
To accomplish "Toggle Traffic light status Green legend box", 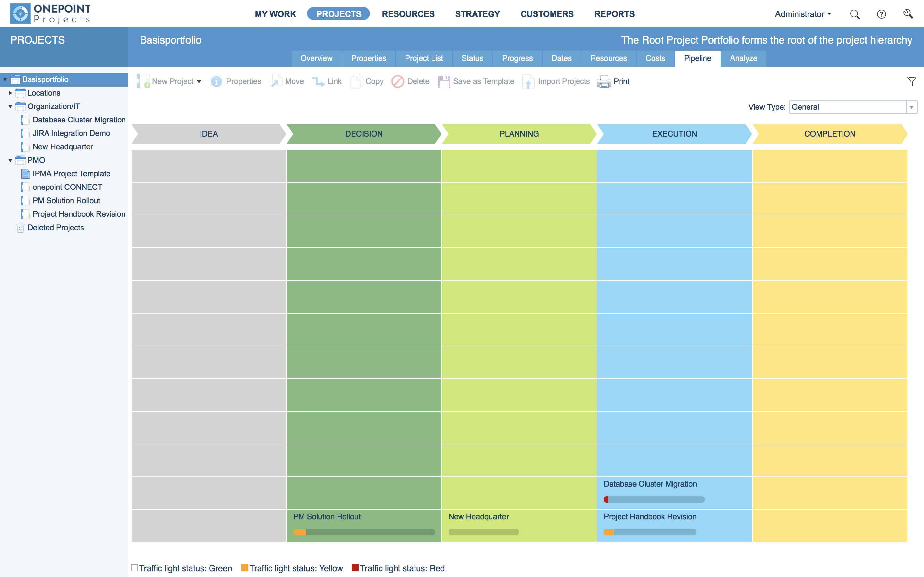I will tap(134, 568).
